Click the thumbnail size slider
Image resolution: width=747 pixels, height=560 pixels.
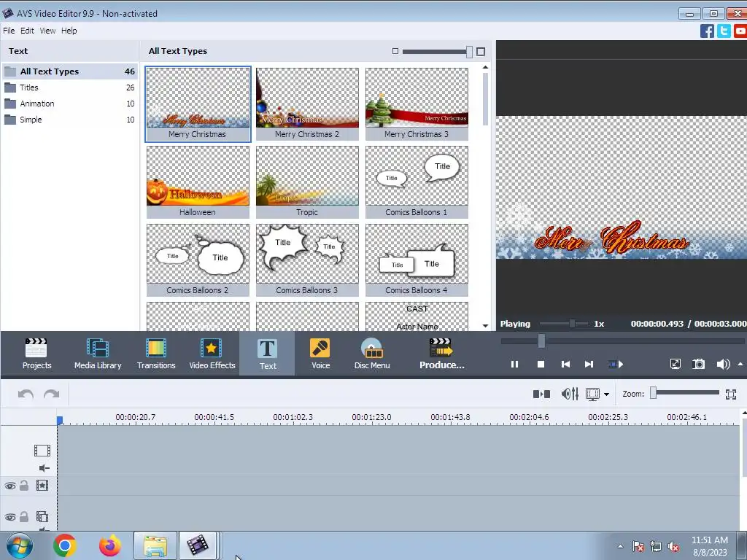pos(437,52)
